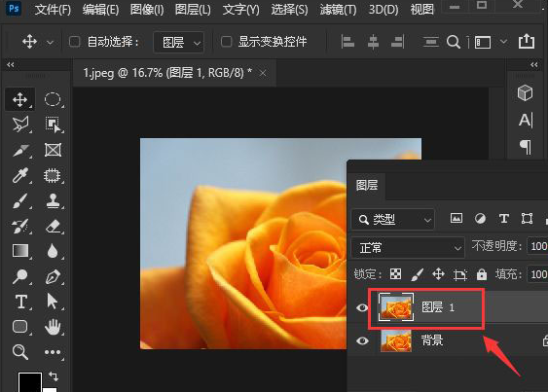The height and width of the screenshot is (392, 548).
Task: Select the Pen tool
Action: (x=53, y=276)
